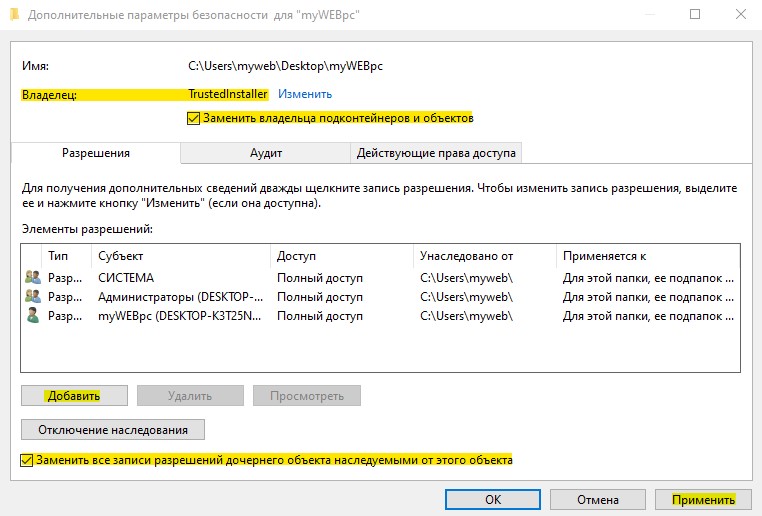Click Полный доступ in СИСТЕМА row
Screen dimensions: 762x516
[320, 277]
